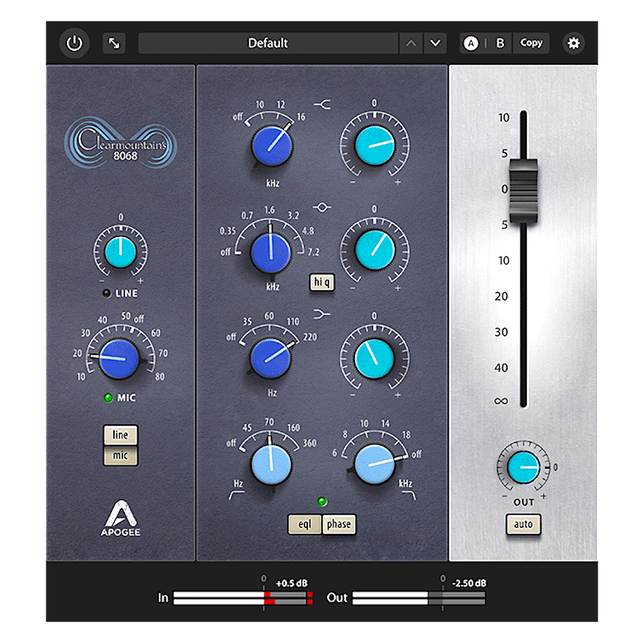
Task: Click the mid band frequency knob
Action: click(x=270, y=251)
